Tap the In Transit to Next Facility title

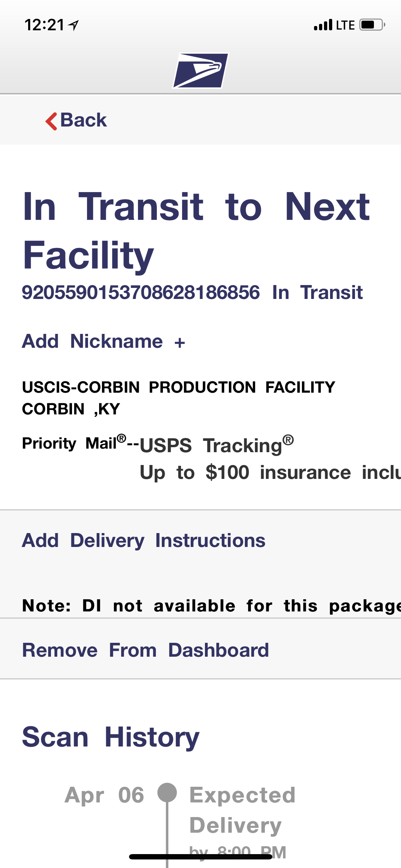(196, 231)
